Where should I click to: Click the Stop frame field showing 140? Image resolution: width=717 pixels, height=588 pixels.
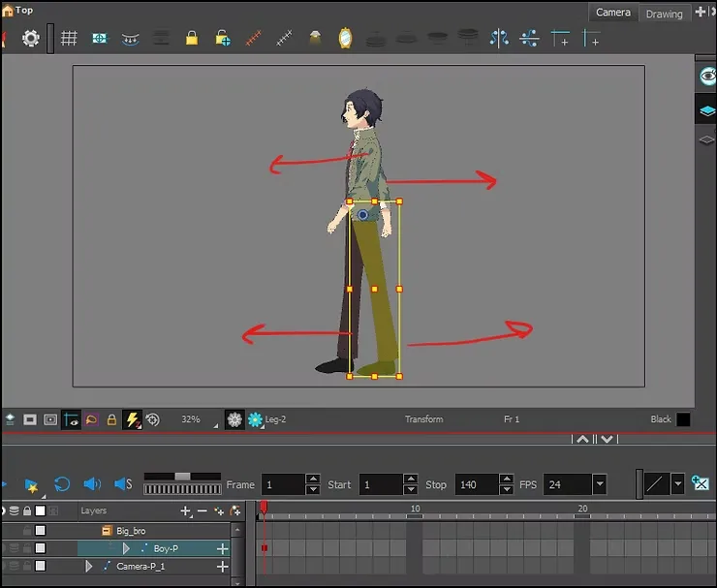[x=477, y=484]
